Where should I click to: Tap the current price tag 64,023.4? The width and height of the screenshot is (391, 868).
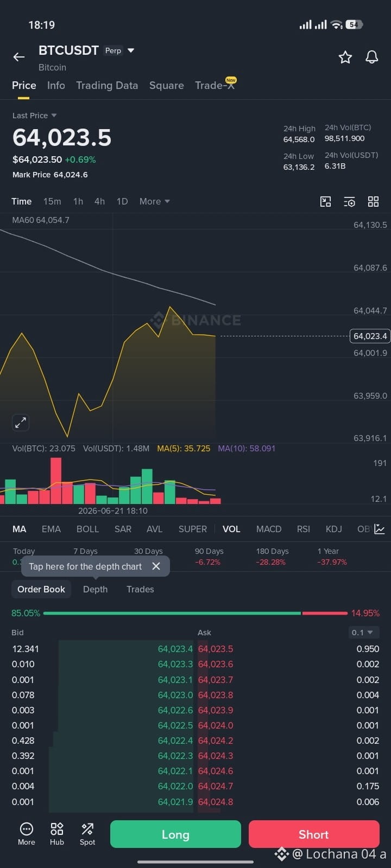tap(370, 336)
